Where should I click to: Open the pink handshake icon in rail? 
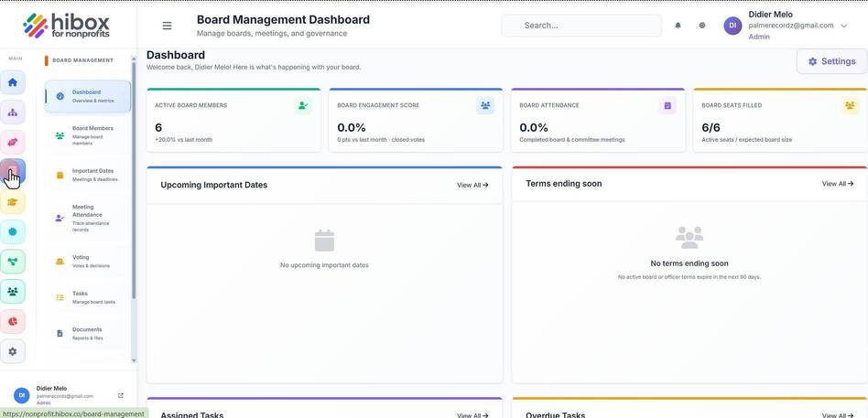[13, 142]
